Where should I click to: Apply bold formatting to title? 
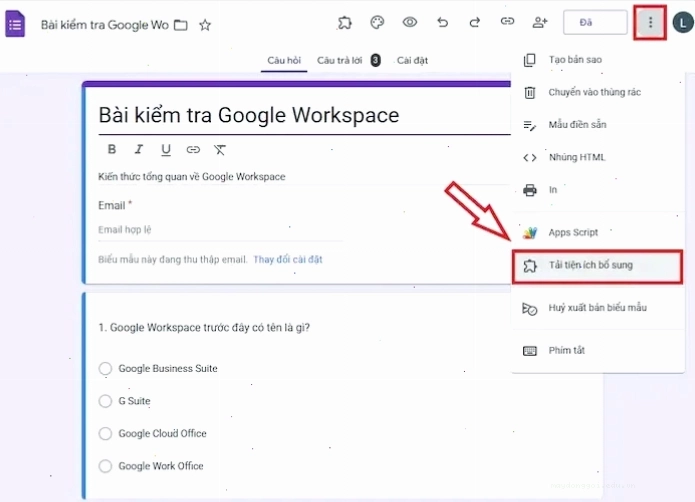[x=112, y=149]
